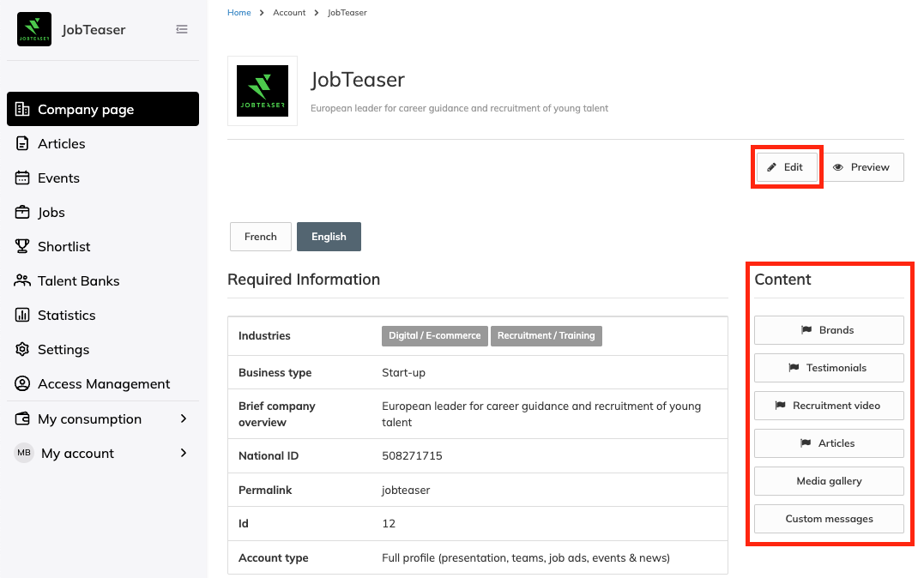Open the Recruitment video content button
924x578 pixels.
pyautogui.click(x=829, y=406)
